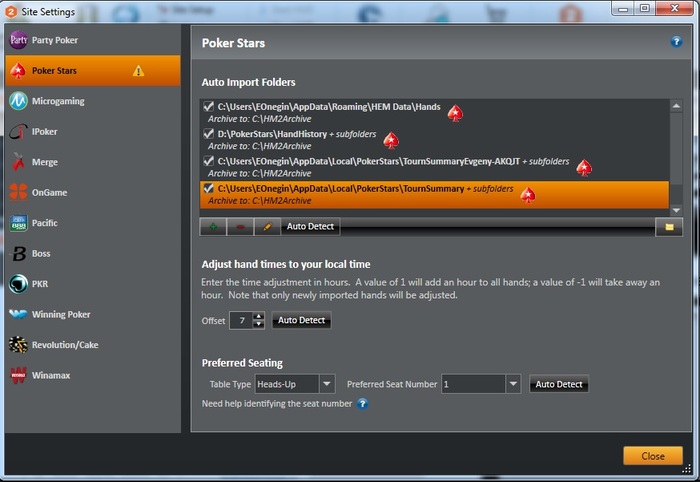Click spade icon beside TournSummaryEvgeny-AKQJT folder
The width and height of the screenshot is (700, 482).
click(x=584, y=168)
